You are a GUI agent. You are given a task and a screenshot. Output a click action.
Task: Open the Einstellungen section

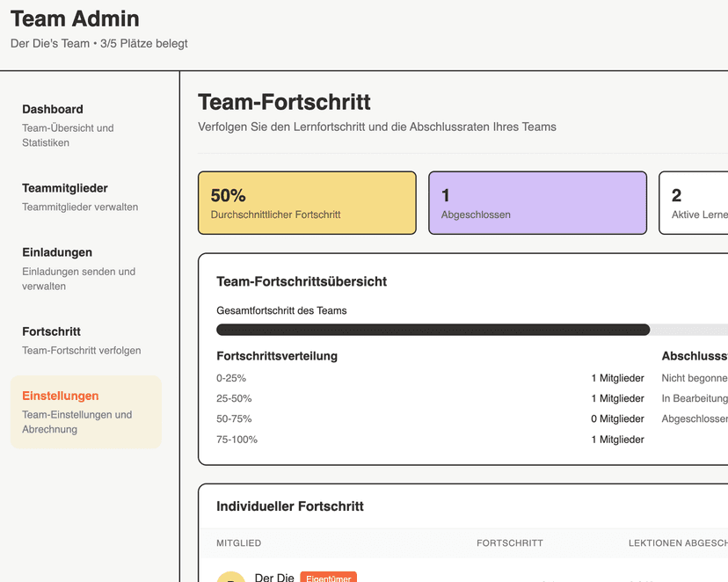pyautogui.click(x=61, y=396)
